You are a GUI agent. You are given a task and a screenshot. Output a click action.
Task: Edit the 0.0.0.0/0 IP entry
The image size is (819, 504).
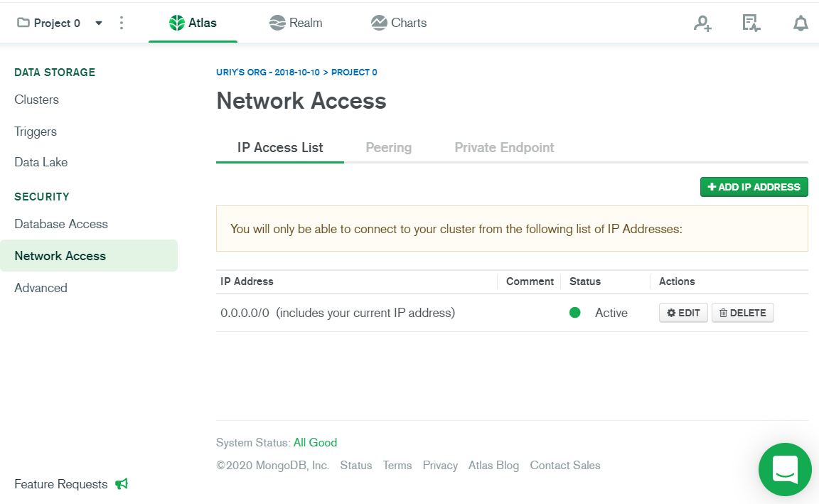[x=683, y=313]
